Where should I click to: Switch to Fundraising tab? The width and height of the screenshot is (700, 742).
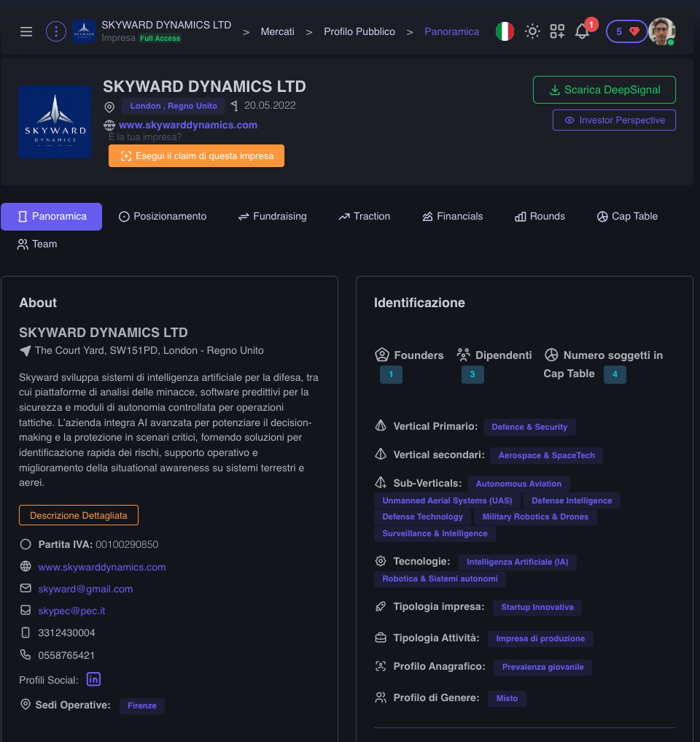272,216
